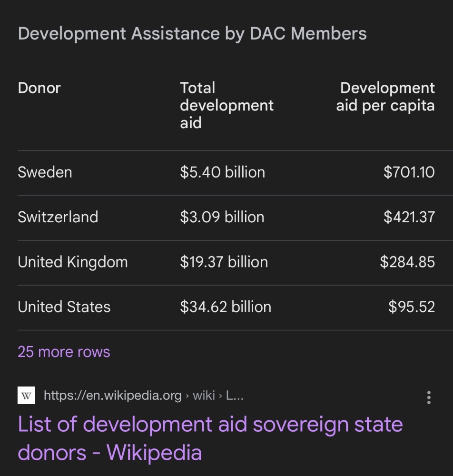Click the Donor column header
453x476 pixels.
point(39,88)
